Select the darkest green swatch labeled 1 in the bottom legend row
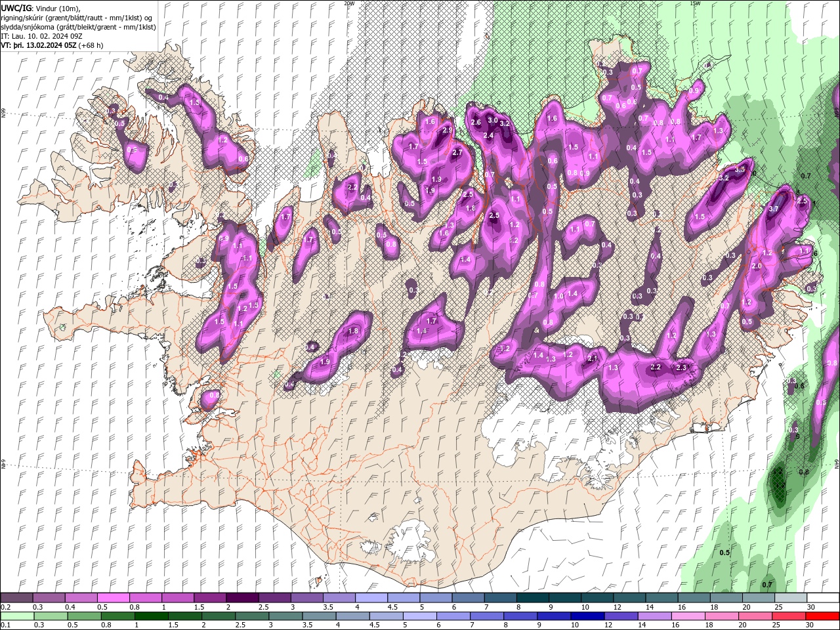Image resolution: width=840 pixels, height=630 pixels. coord(150,616)
